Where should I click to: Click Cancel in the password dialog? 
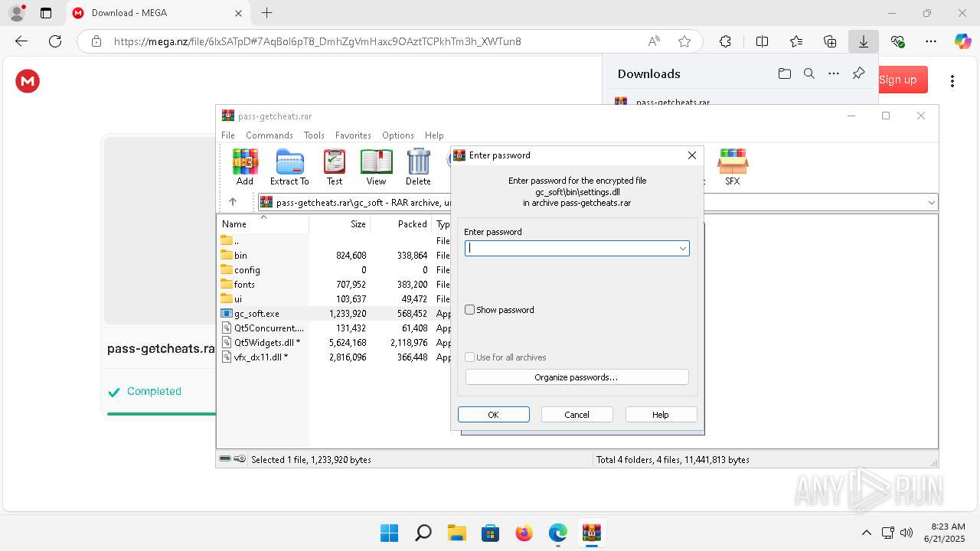point(577,415)
